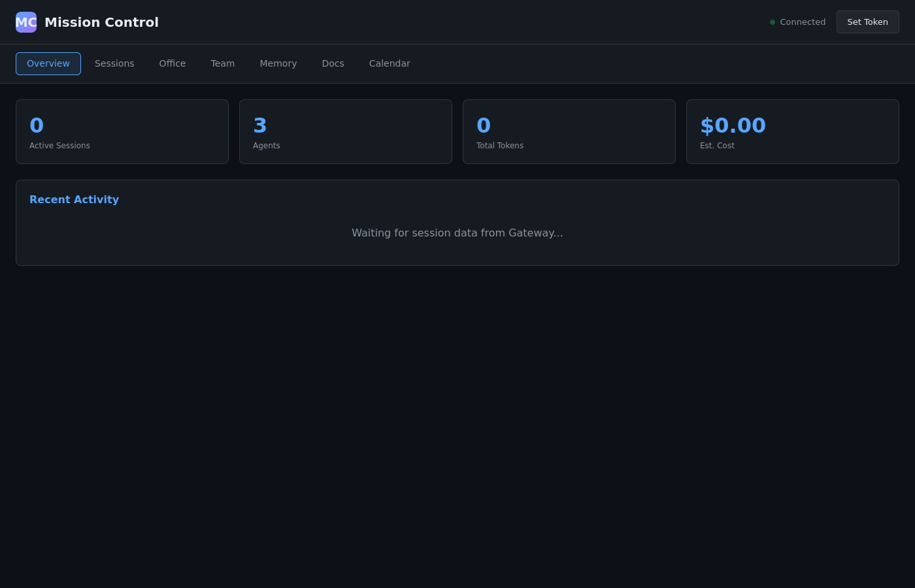The image size is (915, 588).
Task: Click the waiting for session data message
Action: click(x=457, y=233)
